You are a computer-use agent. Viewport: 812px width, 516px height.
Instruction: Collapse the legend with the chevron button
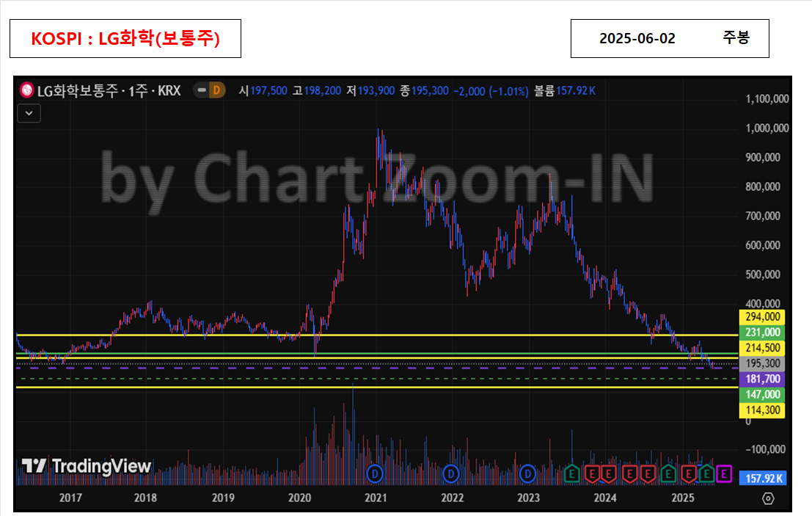coord(29,113)
